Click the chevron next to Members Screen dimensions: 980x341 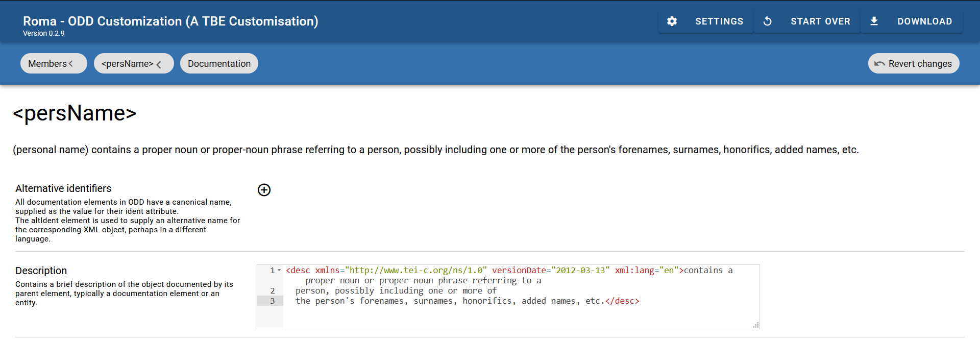71,64
